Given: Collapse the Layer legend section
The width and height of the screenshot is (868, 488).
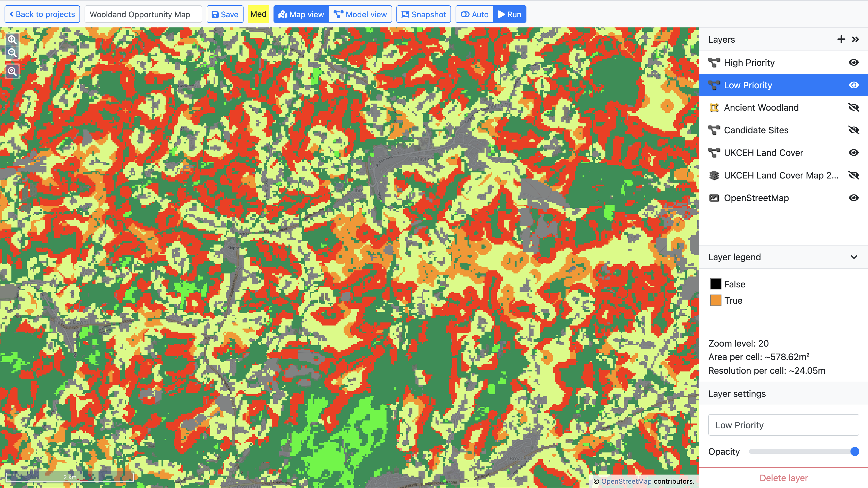Looking at the screenshot, I should [854, 257].
